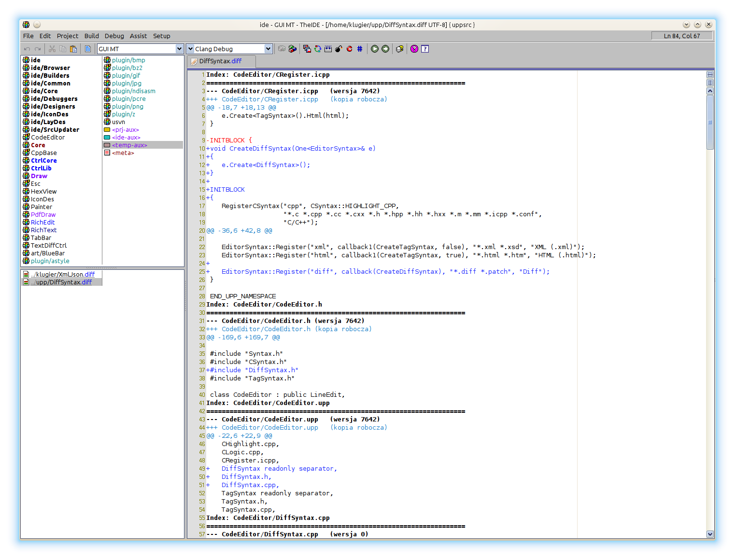The image size is (735, 560).
Task: Click the scissors Cut icon in toolbar
Action: pos(52,49)
